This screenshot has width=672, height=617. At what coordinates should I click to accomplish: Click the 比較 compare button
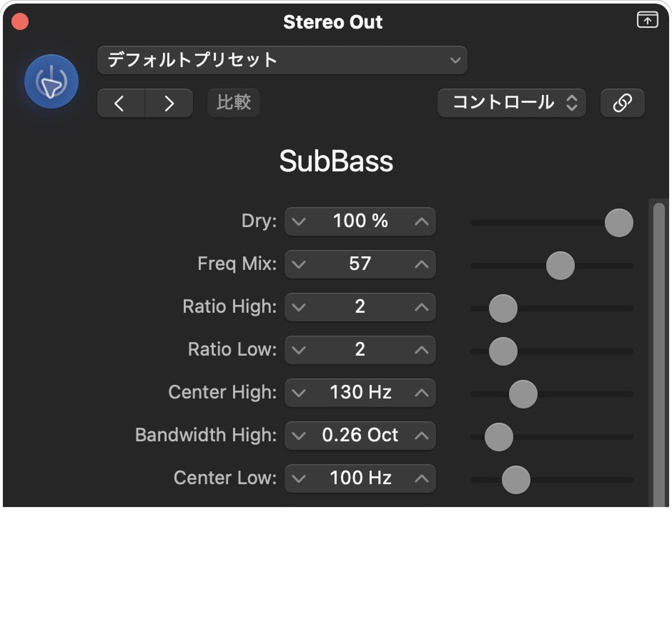pos(234,102)
